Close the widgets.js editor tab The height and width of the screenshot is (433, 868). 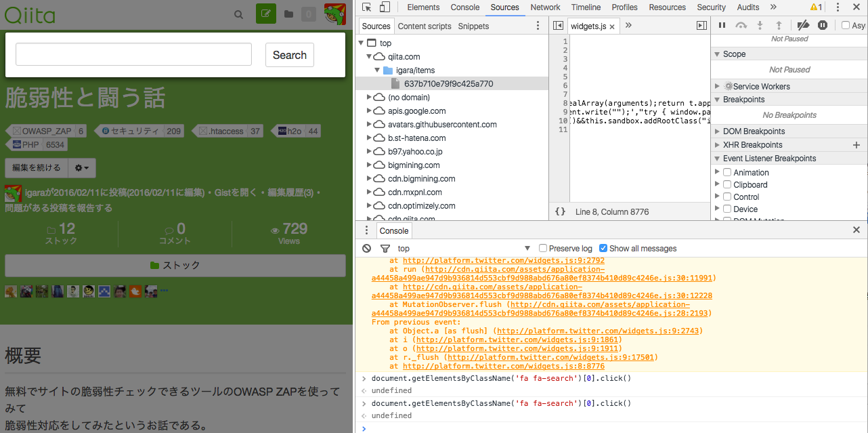[612, 26]
